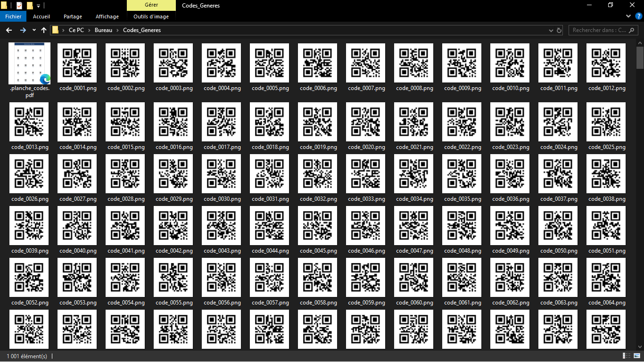The width and height of the screenshot is (644, 362).
Task: Click the scrollbar up arrow
Action: tap(640, 43)
